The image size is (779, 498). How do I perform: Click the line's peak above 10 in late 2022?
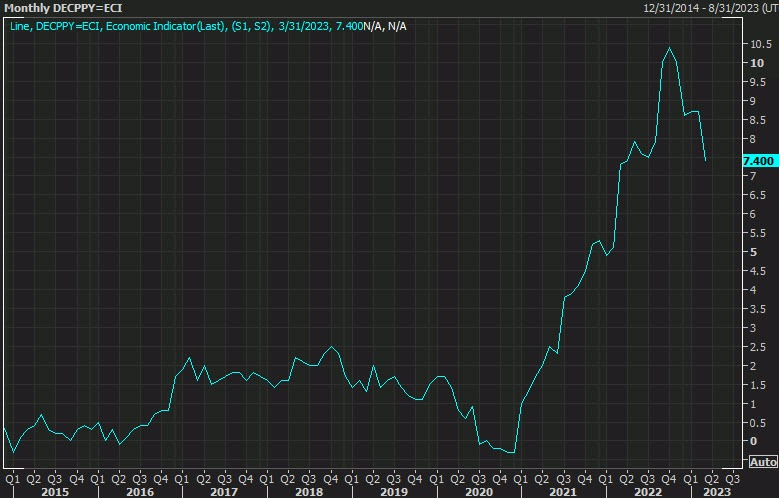tap(669, 48)
